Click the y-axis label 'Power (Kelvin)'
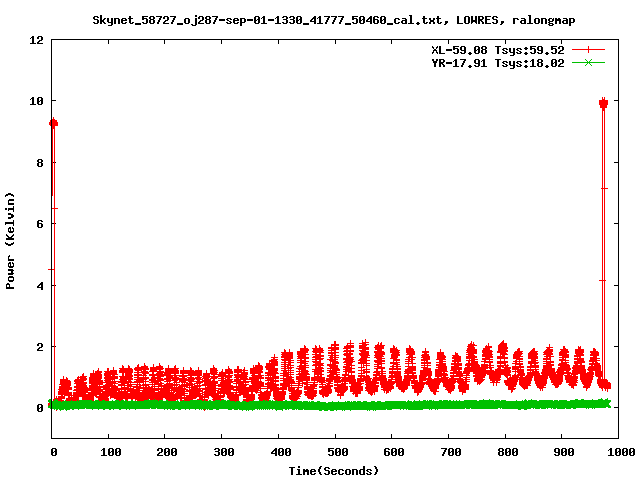This screenshot has width=640, height=480. pyautogui.click(x=10, y=241)
